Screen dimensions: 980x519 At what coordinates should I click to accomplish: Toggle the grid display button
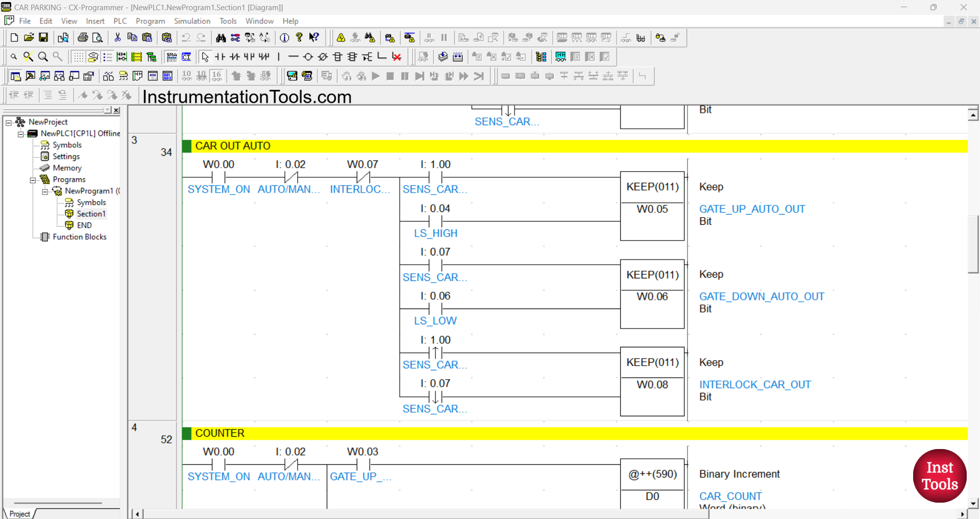78,57
